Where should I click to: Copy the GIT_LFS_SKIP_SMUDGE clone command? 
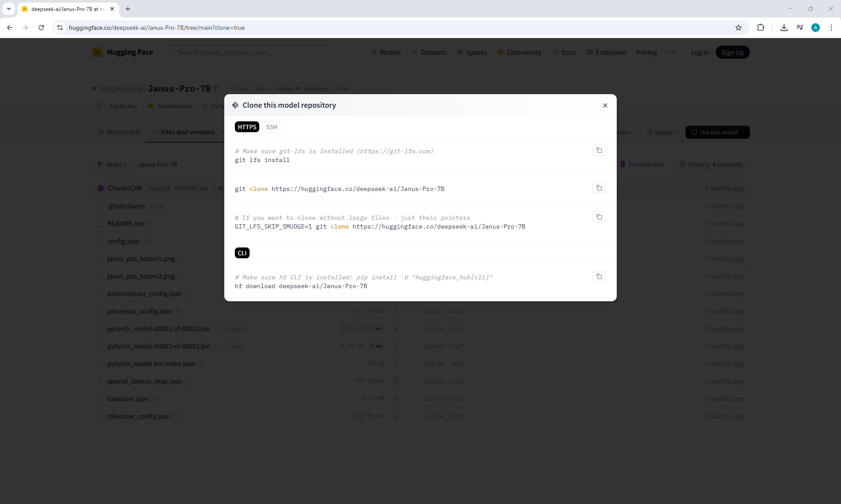click(x=599, y=217)
